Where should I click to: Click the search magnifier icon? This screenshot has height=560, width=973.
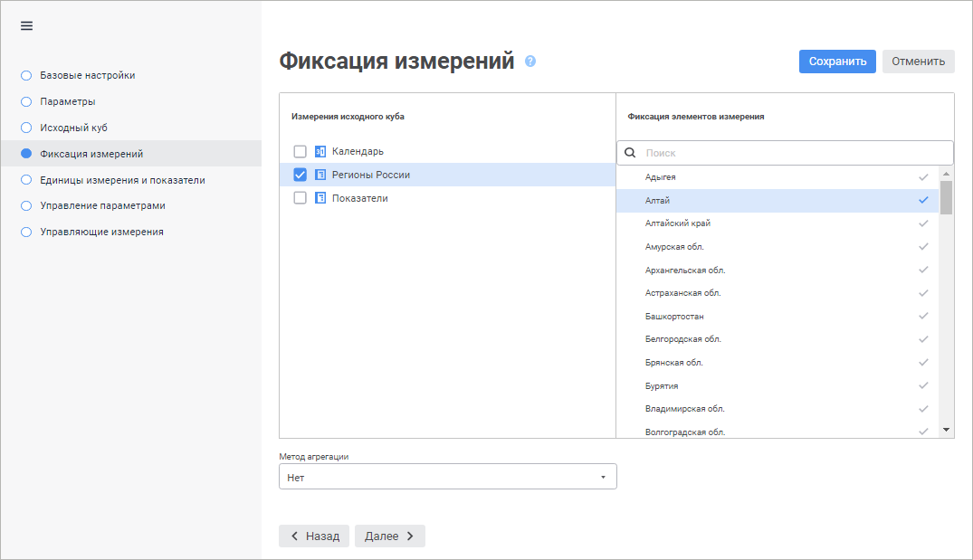[630, 153]
